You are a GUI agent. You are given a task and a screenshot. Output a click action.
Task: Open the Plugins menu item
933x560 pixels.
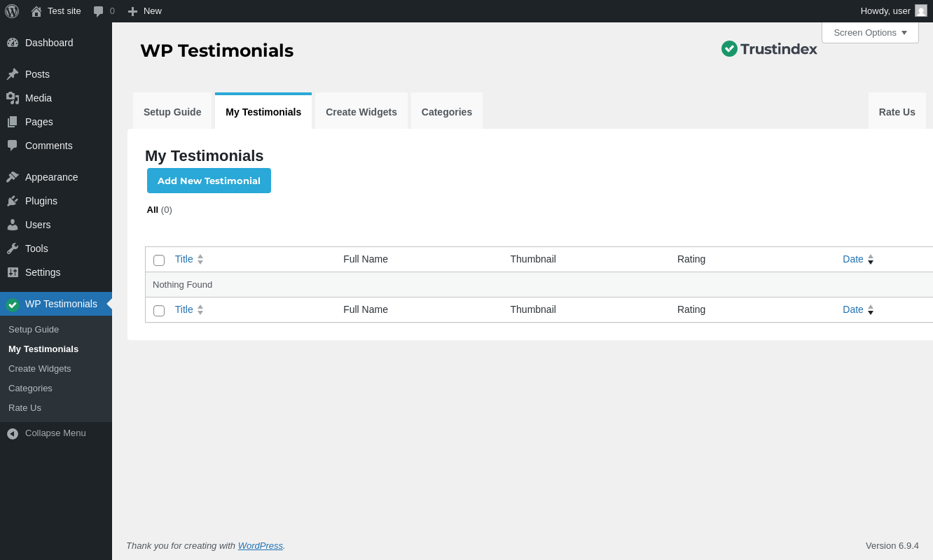[x=56, y=201]
